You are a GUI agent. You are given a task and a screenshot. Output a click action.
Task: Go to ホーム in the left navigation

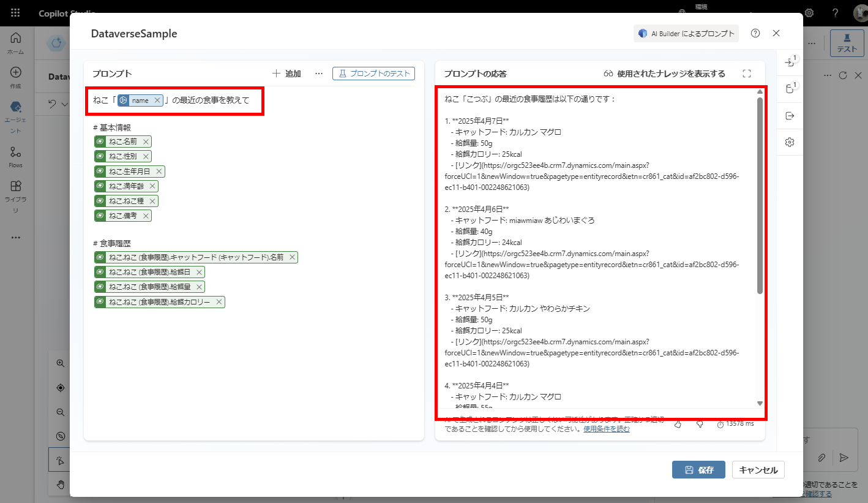pyautogui.click(x=16, y=43)
